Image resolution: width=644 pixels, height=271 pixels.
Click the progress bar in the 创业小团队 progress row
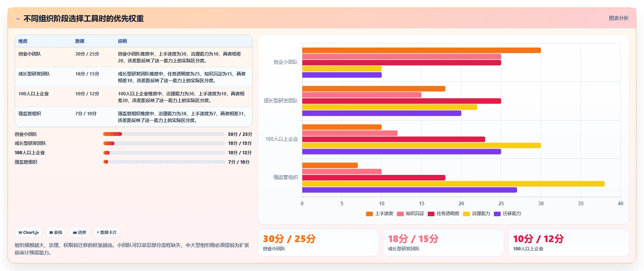[164, 134]
